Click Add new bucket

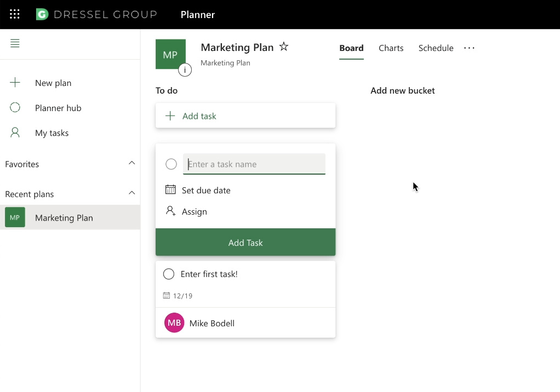click(403, 91)
